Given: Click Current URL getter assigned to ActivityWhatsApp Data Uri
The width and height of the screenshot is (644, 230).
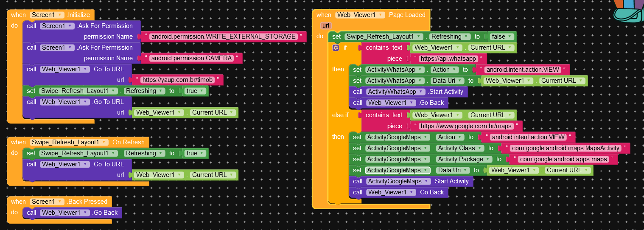Looking at the screenshot, I should 534,81.
